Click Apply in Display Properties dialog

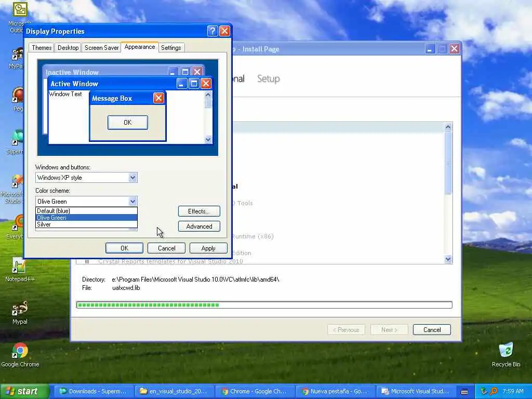pyautogui.click(x=208, y=248)
